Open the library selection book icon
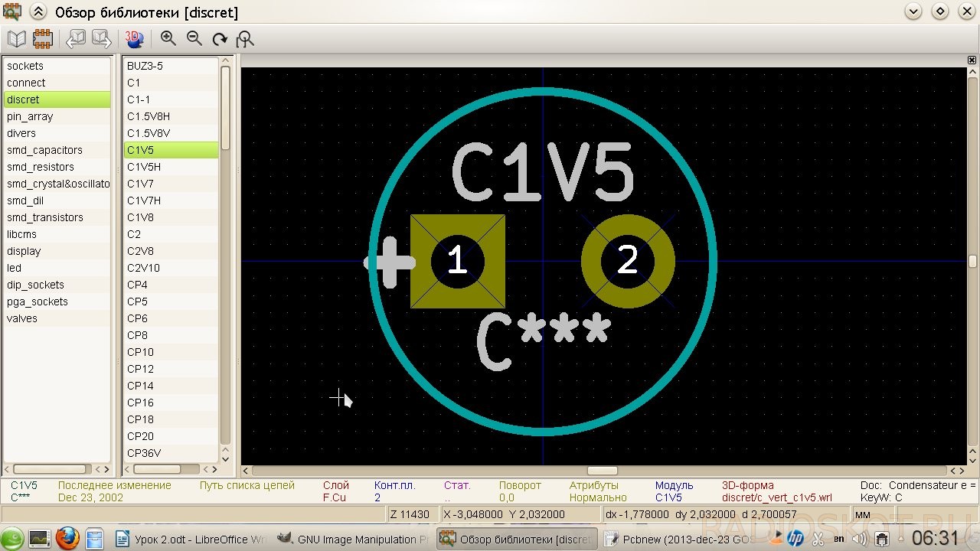This screenshot has height=551, width=980. [x=16, y=38]
